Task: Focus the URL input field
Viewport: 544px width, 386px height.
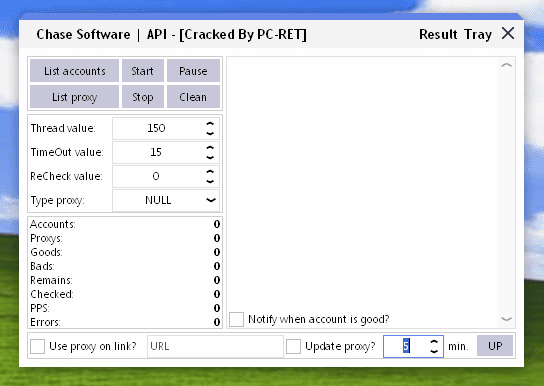Action: coord(215,346)
